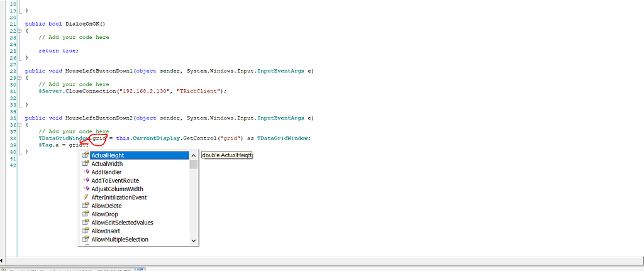This screenshot has width=644, height=271.
Task: Click the AddHandler method icon
Action: click(86, 172)
